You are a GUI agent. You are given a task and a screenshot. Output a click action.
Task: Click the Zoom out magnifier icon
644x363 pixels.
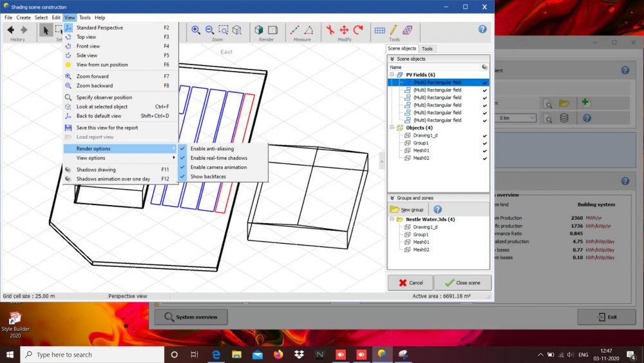(209, 30)
